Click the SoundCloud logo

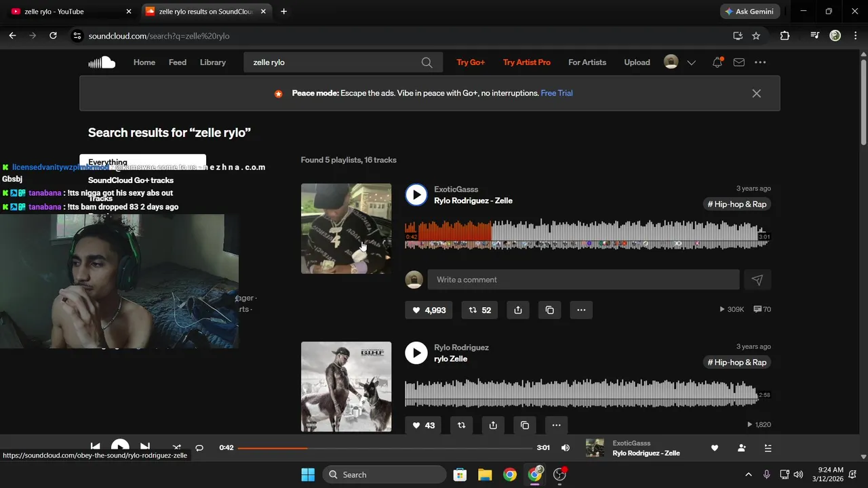tap(102, 62)
